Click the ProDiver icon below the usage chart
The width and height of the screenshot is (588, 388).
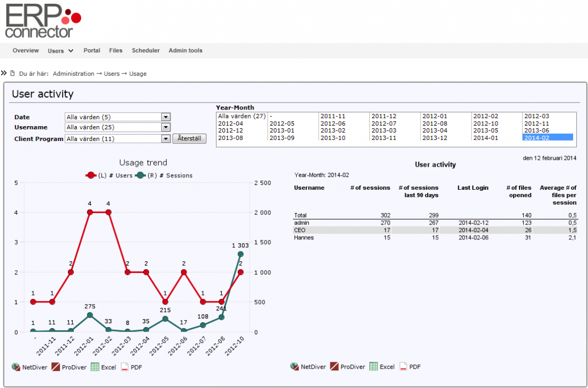pyautogui.click(x=56, y=367)
